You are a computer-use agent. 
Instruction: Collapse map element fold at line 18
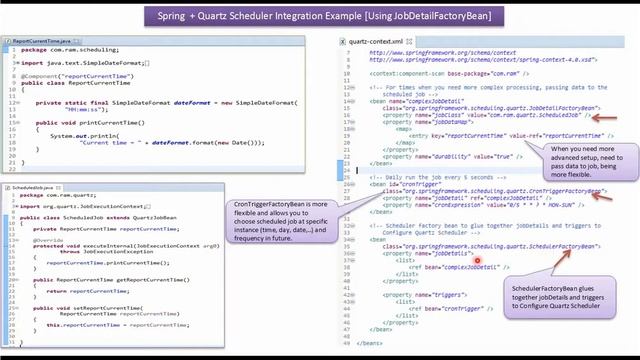point(353,129)
